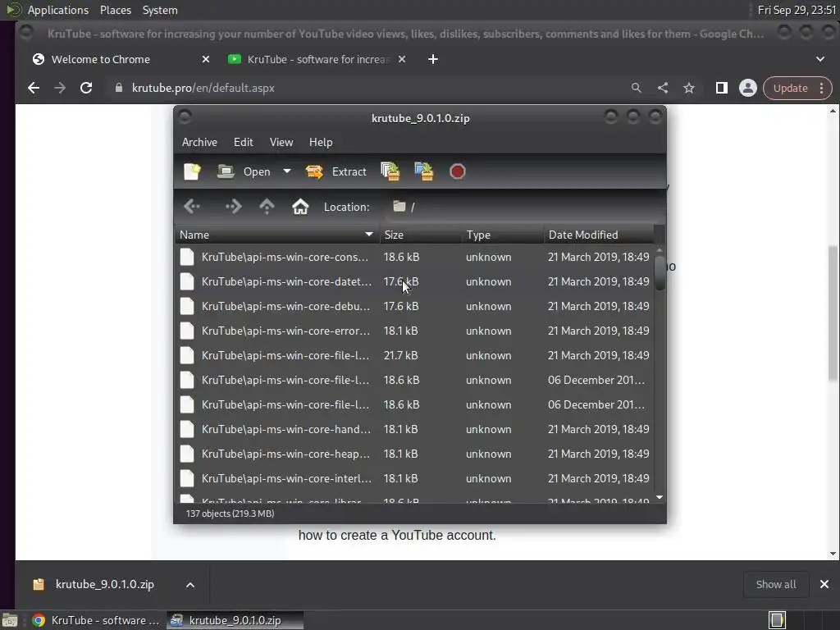Click the Chrome zoom search icon
840x630 pixels.
637,88
